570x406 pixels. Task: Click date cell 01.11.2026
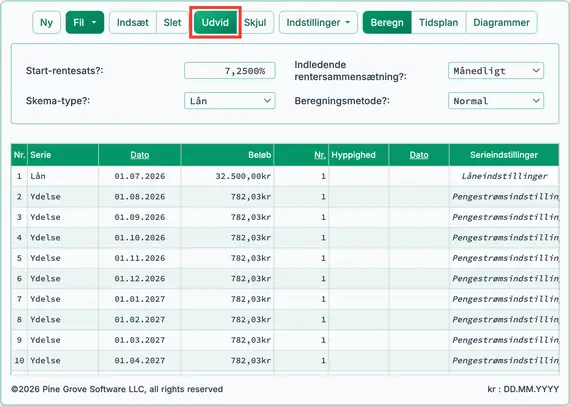pyautogui.click(x=140, y=258)
